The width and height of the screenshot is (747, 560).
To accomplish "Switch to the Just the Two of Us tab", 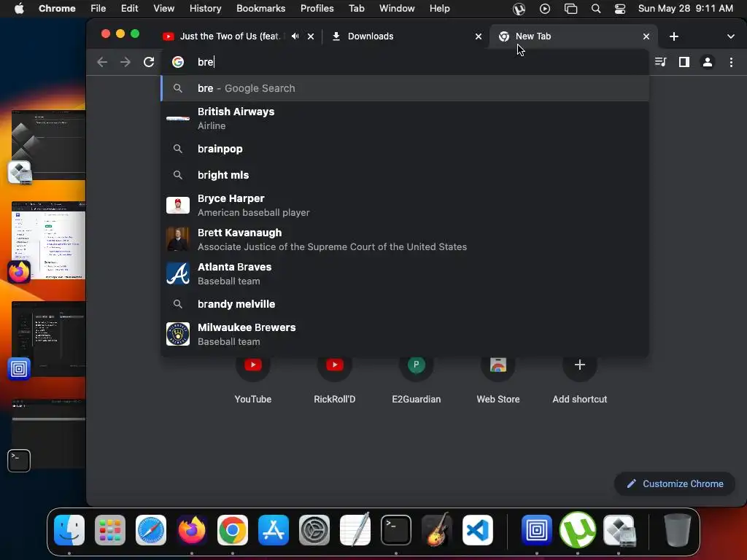I will point(230,36).
